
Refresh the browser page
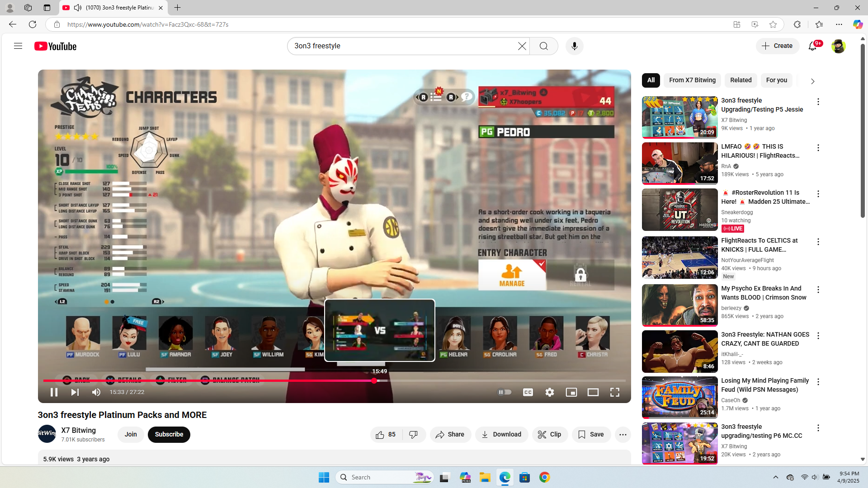(x=33, y=24)
